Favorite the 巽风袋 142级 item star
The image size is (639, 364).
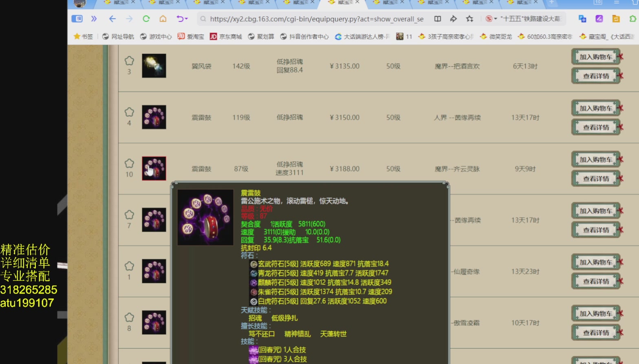129,61
